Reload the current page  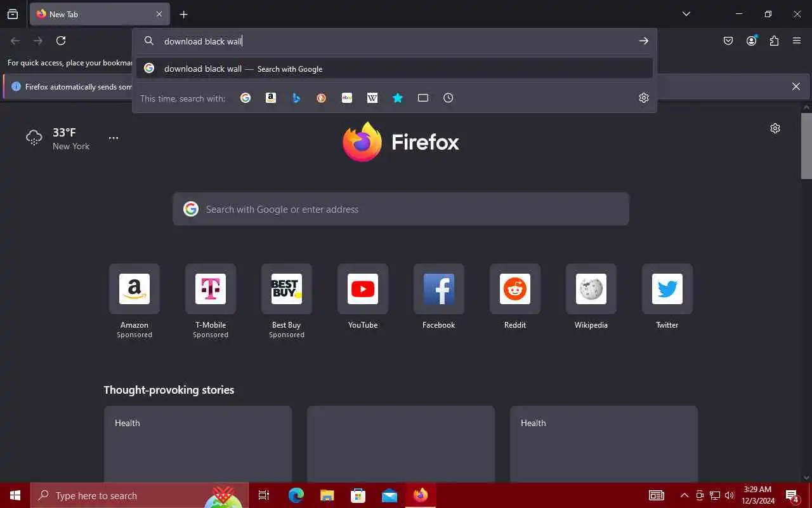point(61,41)
